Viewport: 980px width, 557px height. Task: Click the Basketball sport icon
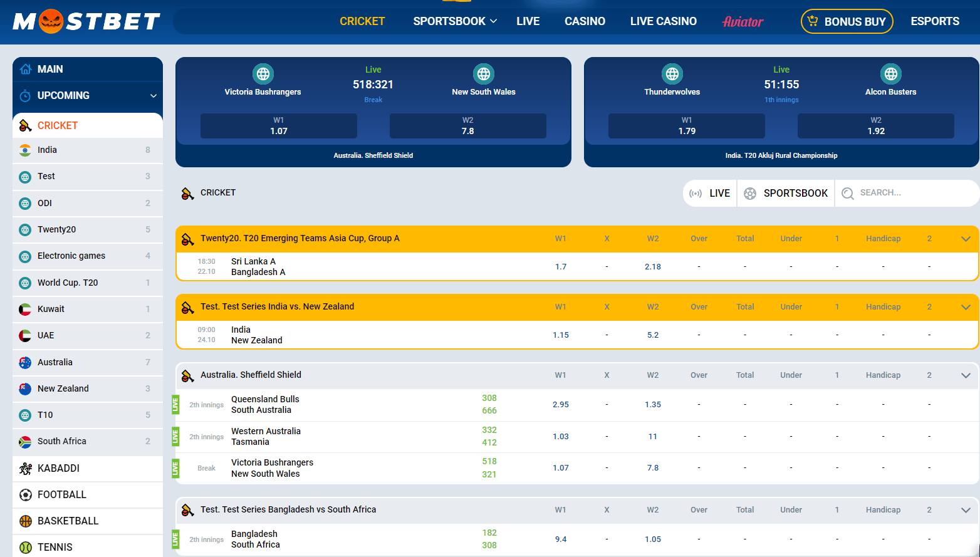[26, 521]
